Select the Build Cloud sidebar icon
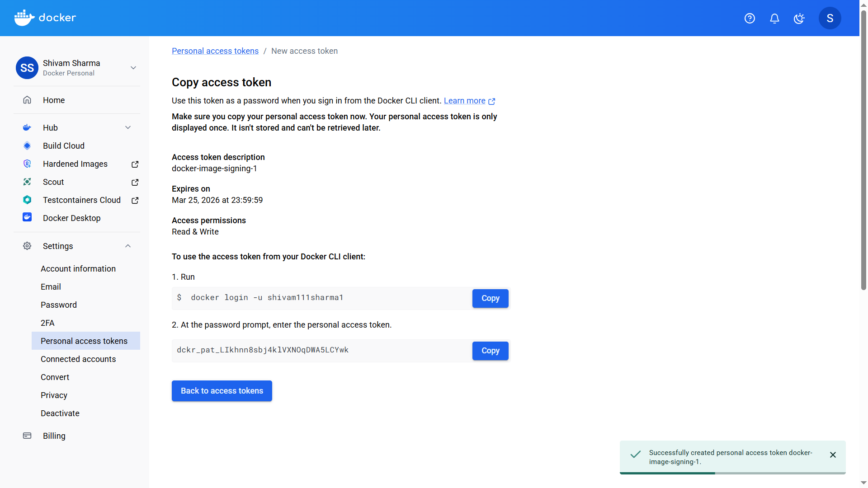This screenshot has height=488, width=868. pyautogui.click(x=27, y=145)
